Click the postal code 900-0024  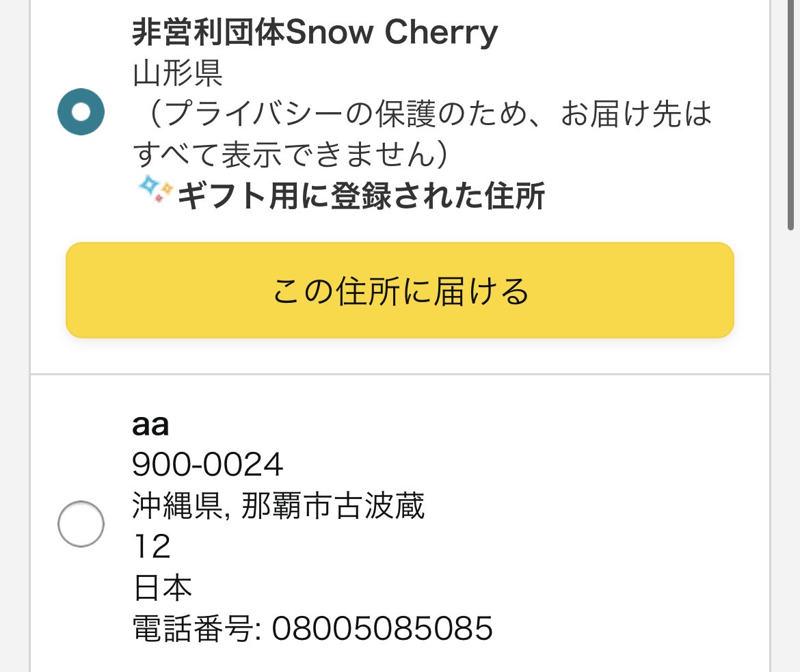click(207, 466)
